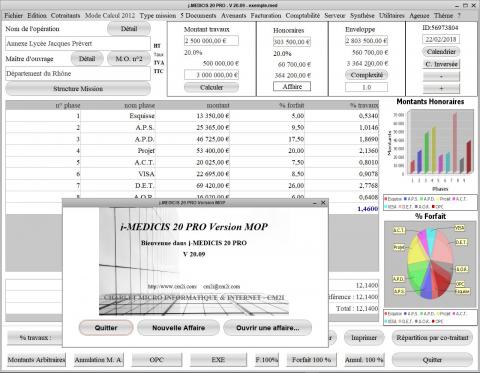This screenshot has height=373, width=480.
Task: Click Quitter in the welcome dialog
Action: (106, 328)
